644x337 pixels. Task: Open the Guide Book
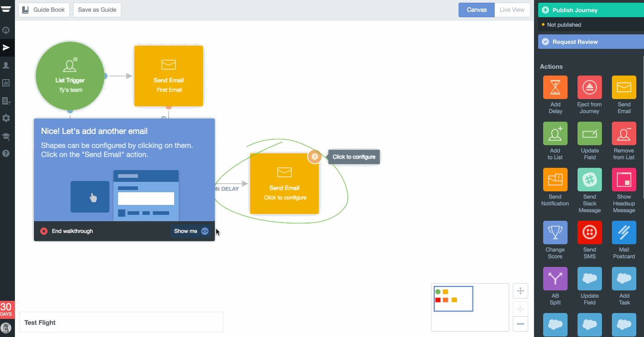[x=44, y=9]
